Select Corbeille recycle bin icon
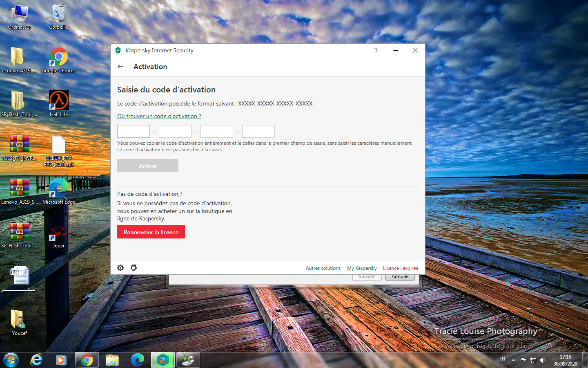The width and height of the screenshot is (588, 368). tap(59, 17)
